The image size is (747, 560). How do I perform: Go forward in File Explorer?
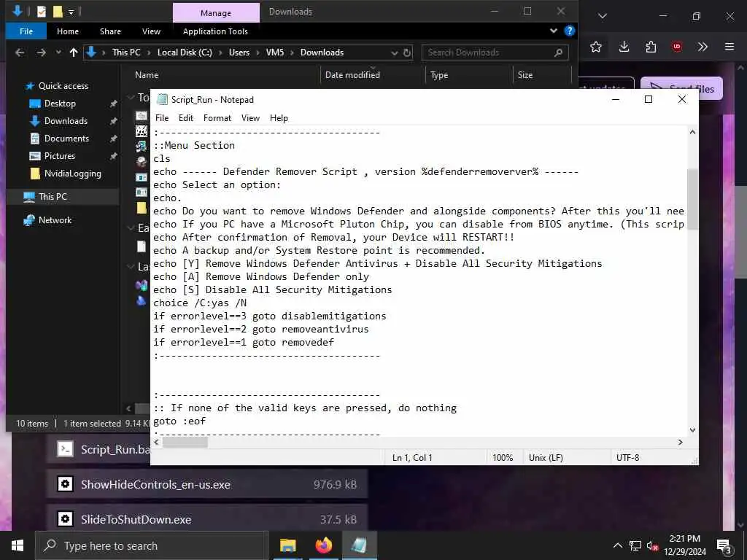pos(42,52)
